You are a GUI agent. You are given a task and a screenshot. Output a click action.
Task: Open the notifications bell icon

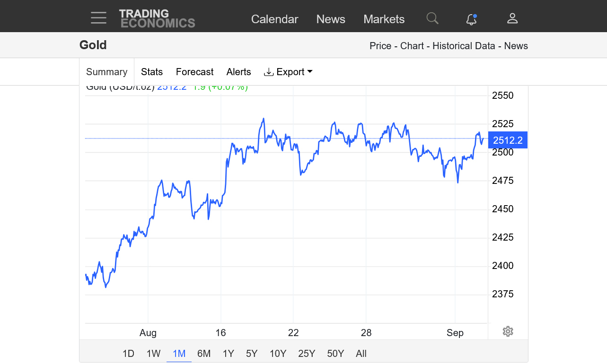[471, 19]
